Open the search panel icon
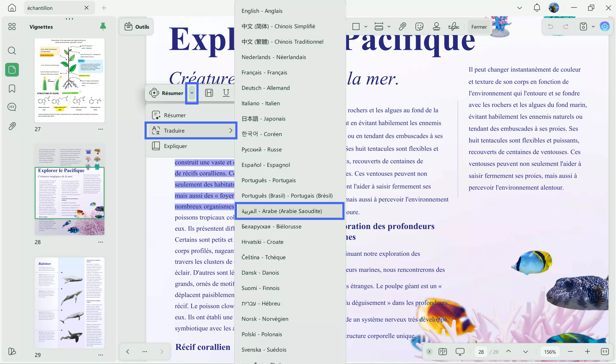The height and width of the screenshot is (364, 616). pyautogui.click(x=12, y=51)
